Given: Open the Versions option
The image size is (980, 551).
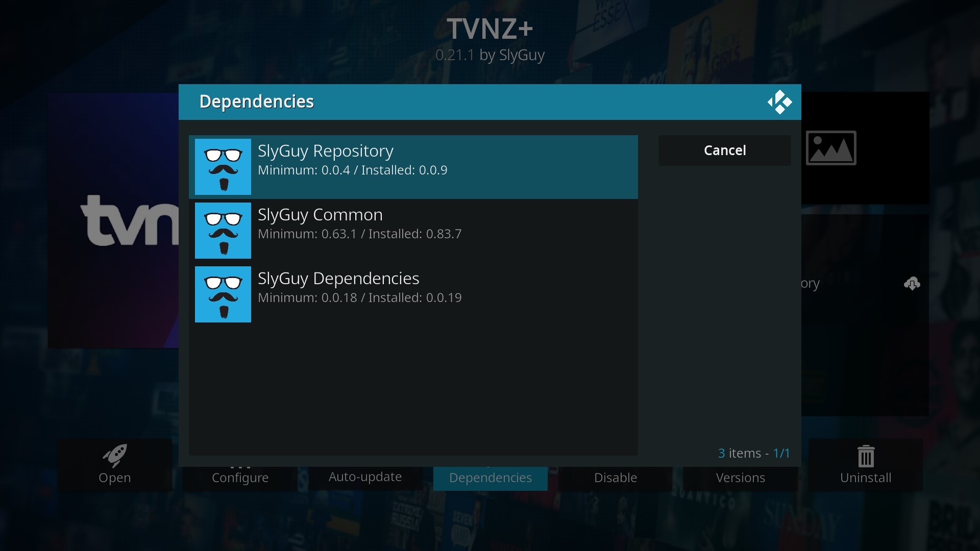Looking at the screenshot, I should coord(740,478).
